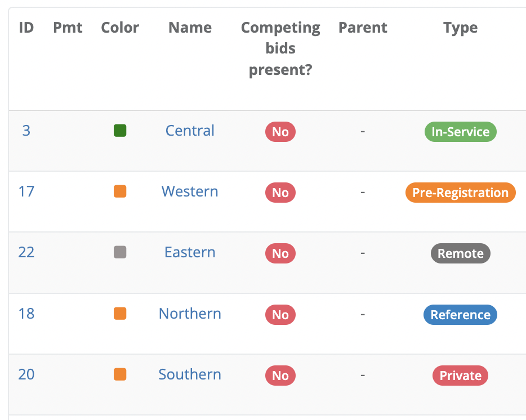This screenshot has width=526, height=420.
Task: Click the Pre-Registration type badge
Action: pos(460,193)
